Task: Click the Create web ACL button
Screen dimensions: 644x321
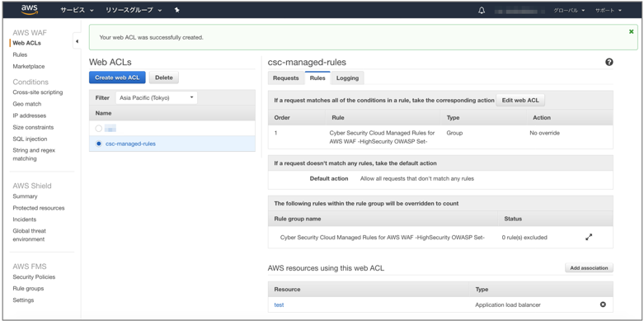Action: [x=117, y=78]
